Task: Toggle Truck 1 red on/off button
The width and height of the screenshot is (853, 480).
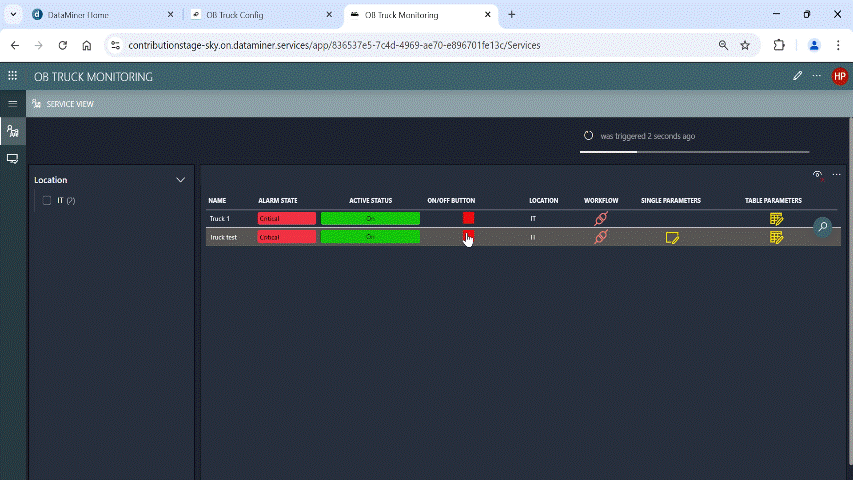Action: tap(468, 218)
